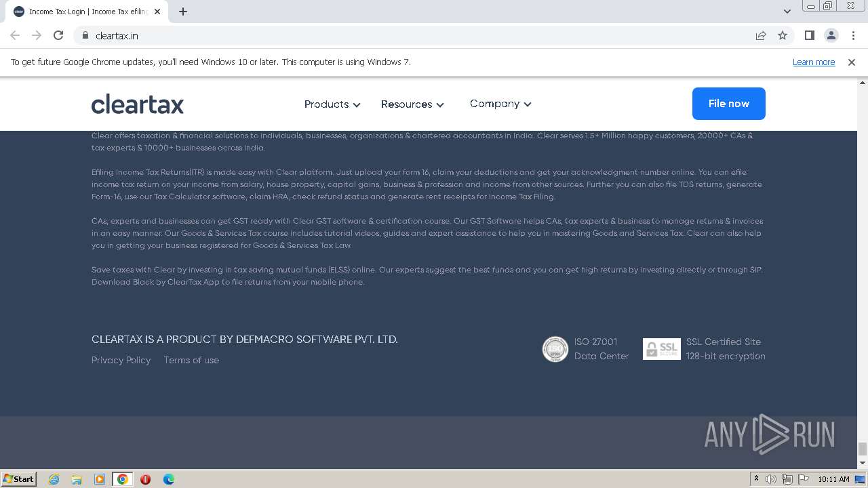
Task: Click scrollbar down arrow
Action: 863,463
